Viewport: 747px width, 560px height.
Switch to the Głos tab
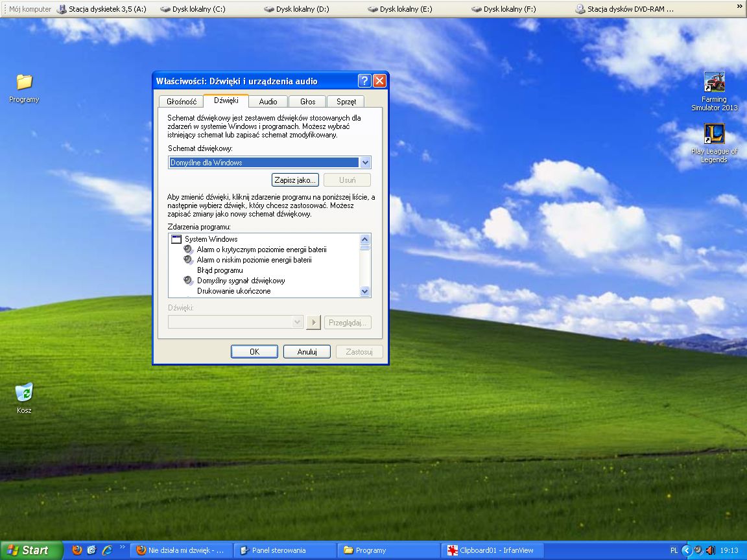click(308, 101)
